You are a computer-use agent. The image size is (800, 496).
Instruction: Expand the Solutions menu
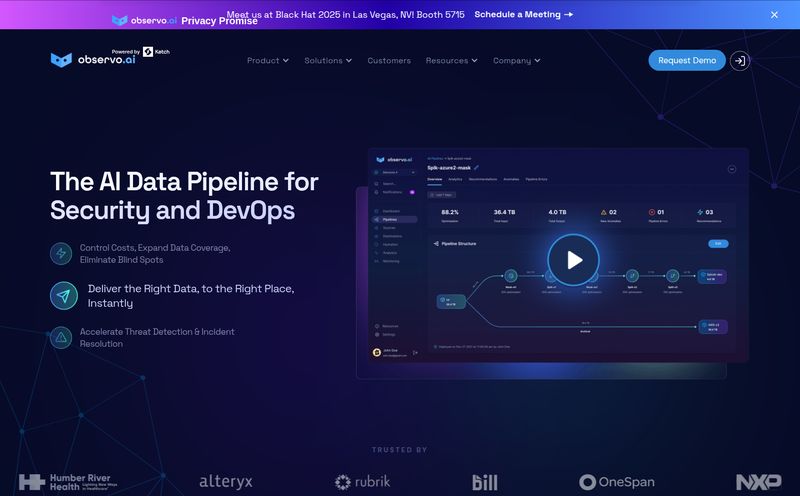point(328,60)
